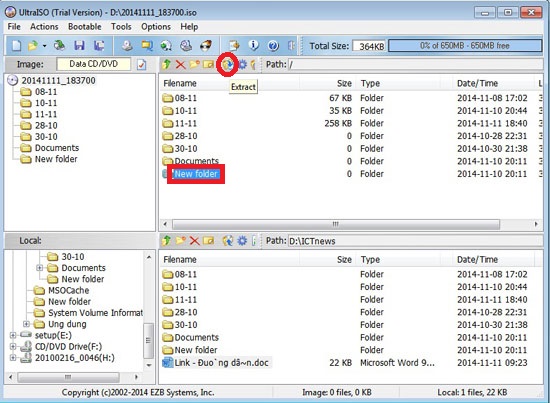Open help via the blue question mark icon
Image resolution: width=550 pixels, height=403 pixels.
pos(273,46)
